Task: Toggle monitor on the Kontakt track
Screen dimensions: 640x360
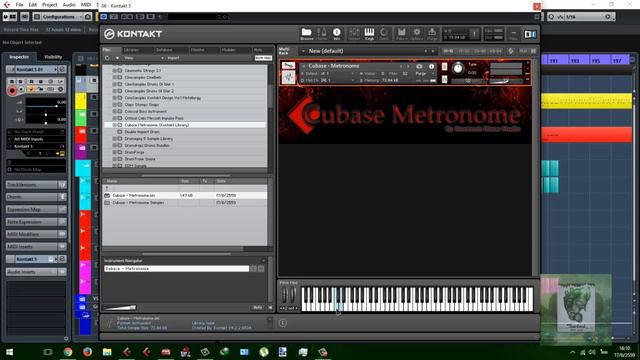Action: coord(21,89)
